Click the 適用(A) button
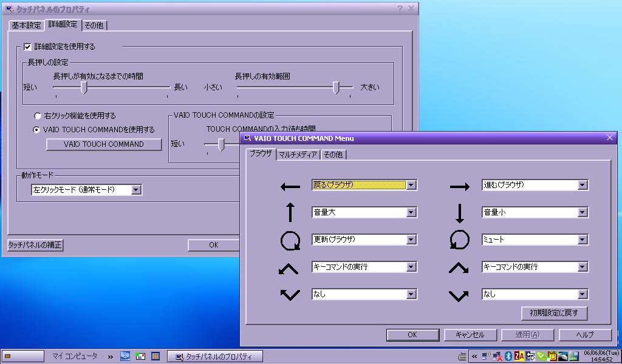This screenshot has width=622, height=364. (528, 335)
